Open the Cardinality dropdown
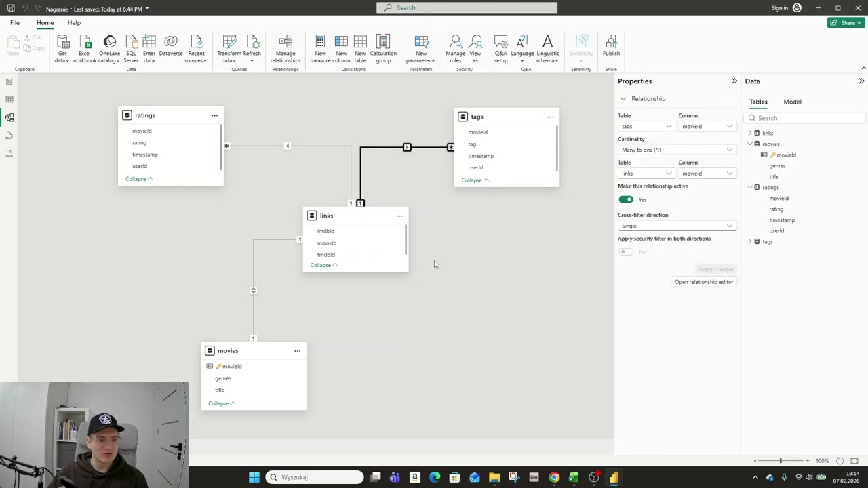The width and height of the screenshot is (868, 488). pos(676,150)
